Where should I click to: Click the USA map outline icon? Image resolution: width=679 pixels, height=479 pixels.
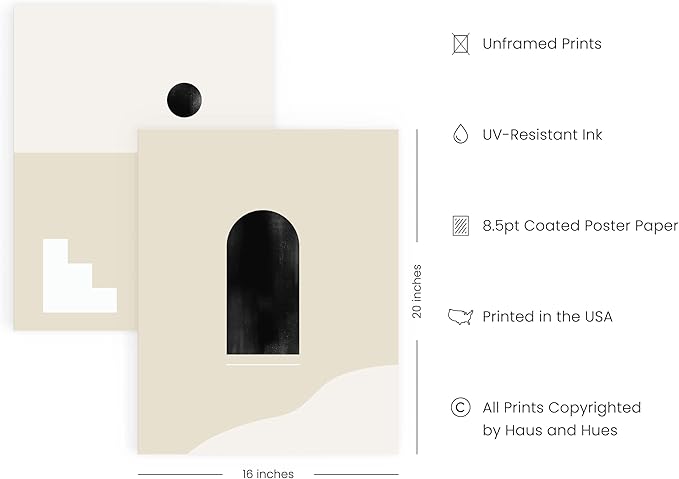click(460, 317)
